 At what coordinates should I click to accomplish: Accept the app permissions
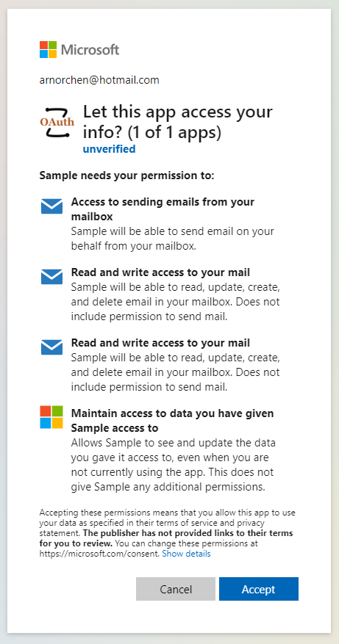click(259, 589)
